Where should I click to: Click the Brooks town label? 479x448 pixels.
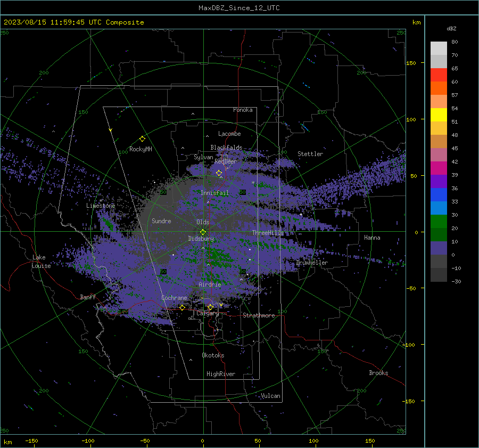point(378,373)
